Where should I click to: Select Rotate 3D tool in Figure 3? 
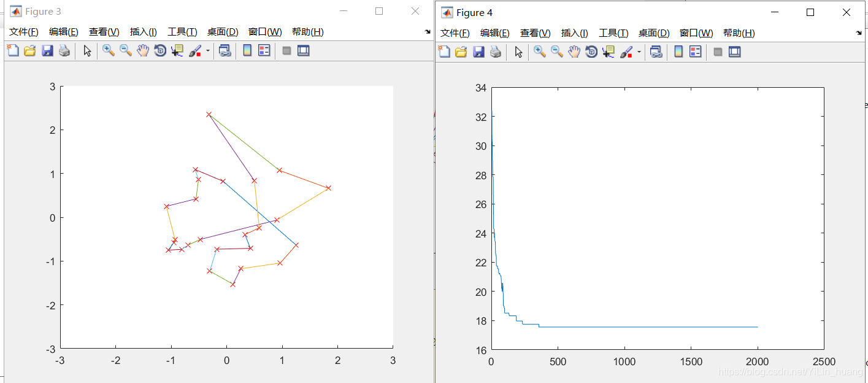pos(160,51)
